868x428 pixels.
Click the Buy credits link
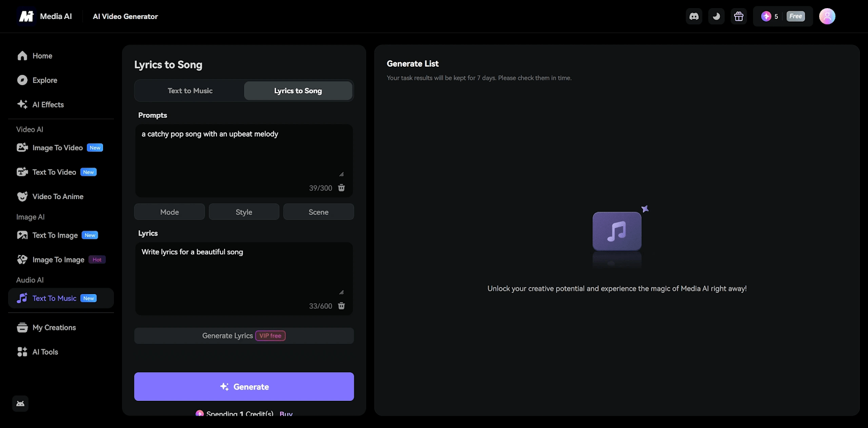(x=286, y=413)
